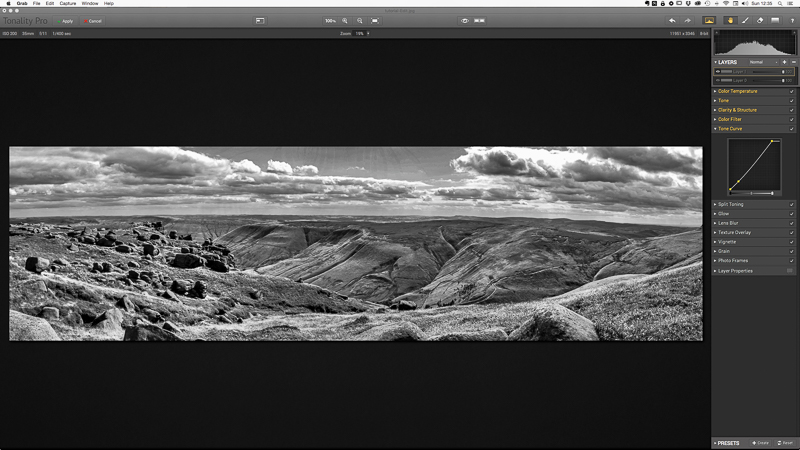Click the top point on Tone Curve
800x450 pixels.
773,141
